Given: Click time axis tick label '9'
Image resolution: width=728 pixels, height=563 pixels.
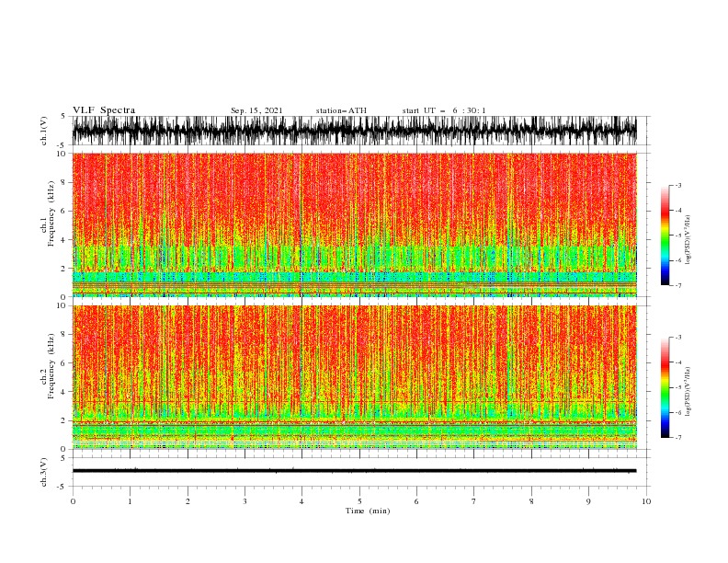Looking at the screenshot, I should [588, 501].
